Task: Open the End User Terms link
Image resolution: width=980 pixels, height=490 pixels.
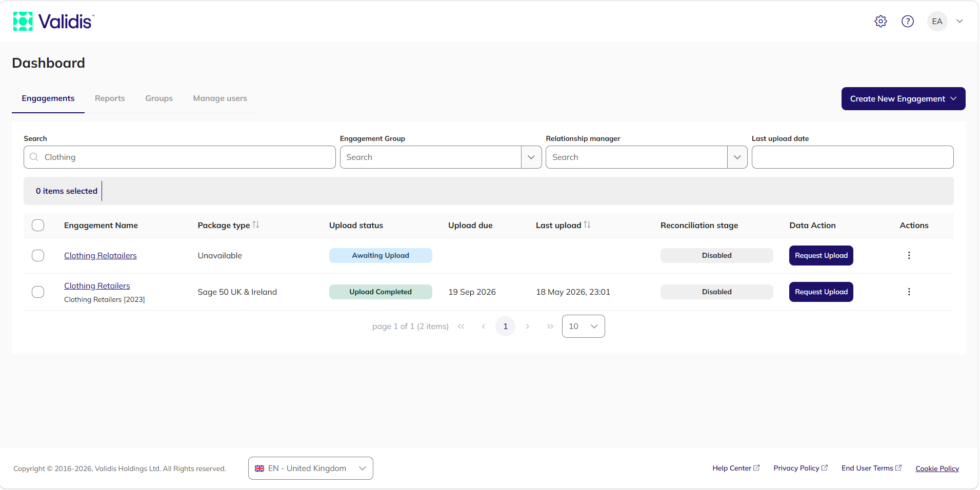Action: point(871,468)
